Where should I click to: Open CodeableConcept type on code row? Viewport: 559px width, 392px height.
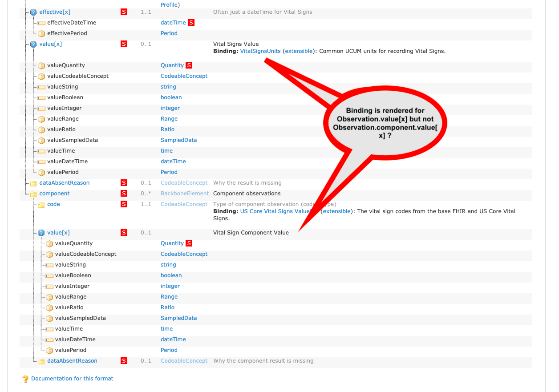coord(184,204)
